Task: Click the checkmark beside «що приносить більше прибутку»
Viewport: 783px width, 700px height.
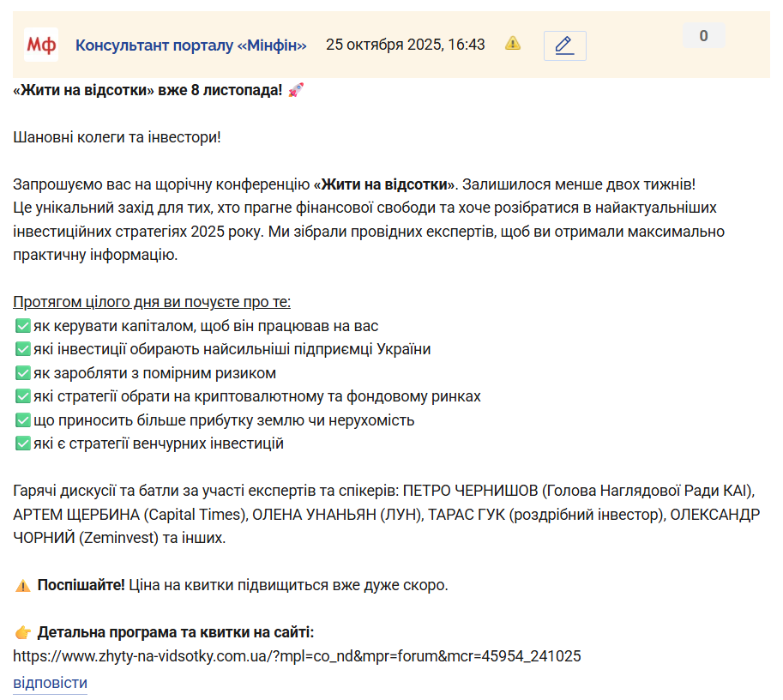Action: click(x=23, y=420)
